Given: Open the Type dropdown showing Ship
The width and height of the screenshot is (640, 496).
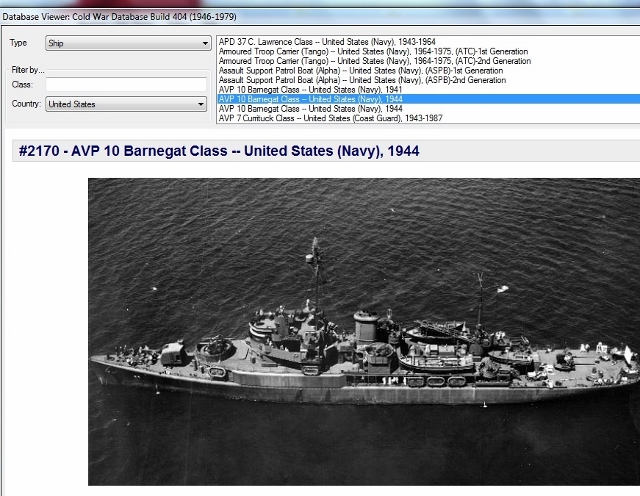Looking at the screenshot, I should pos(128,43).
